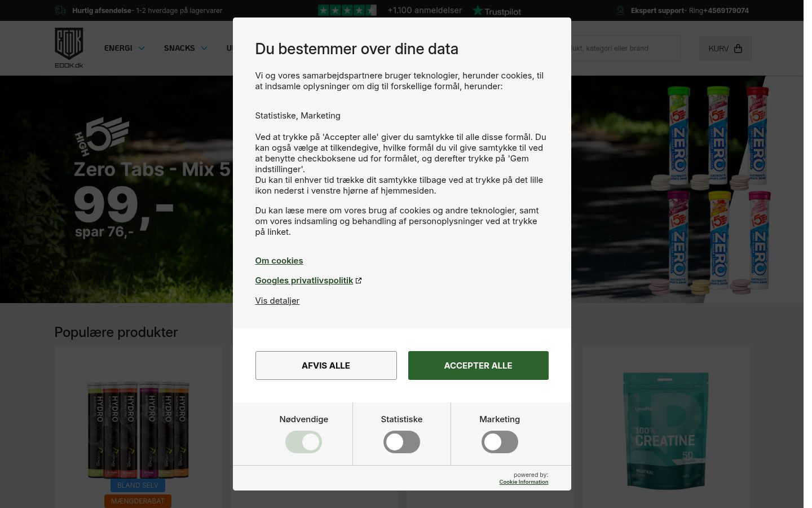Click the 'Statistiske, Marketing' purposes text
This screenshot has width=812, height=508.
click(298, 116)
